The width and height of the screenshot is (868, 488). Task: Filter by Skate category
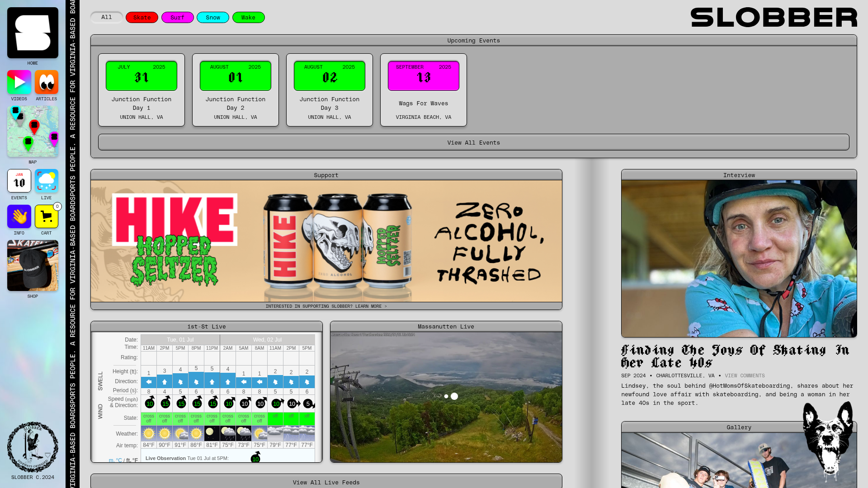click(x=142, y=17)
